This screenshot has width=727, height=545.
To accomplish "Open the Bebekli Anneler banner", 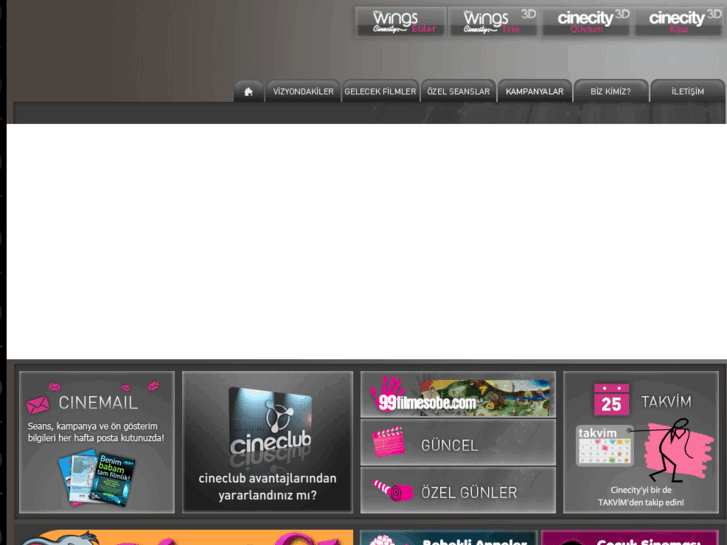I will coord(449,538).
